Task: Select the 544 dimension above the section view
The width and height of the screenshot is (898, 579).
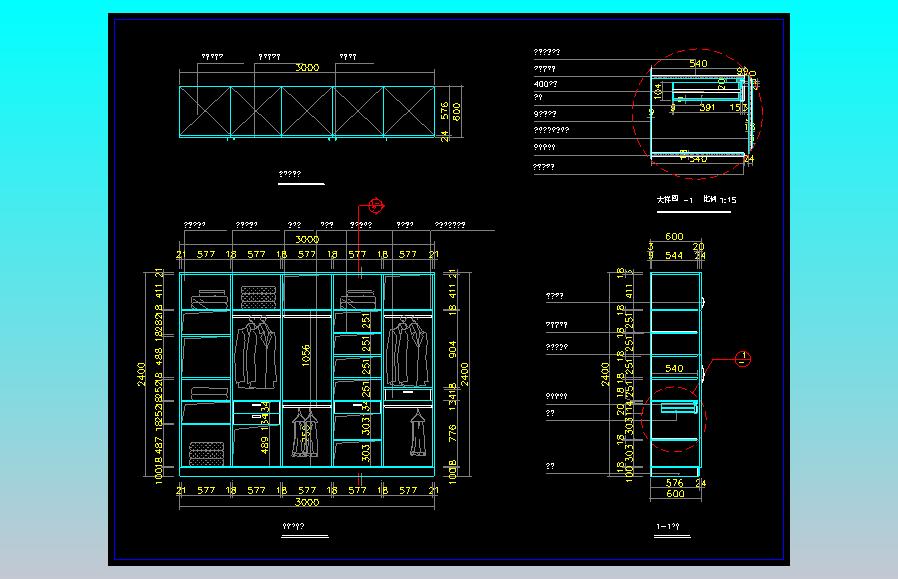Action: click(x=674, y=255)
